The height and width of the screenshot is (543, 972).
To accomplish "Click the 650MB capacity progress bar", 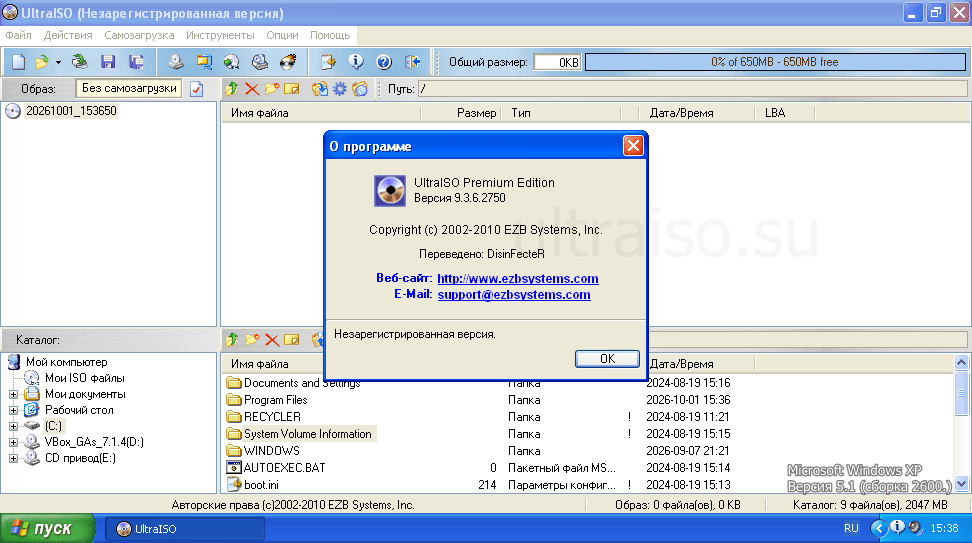I will pos(775,62).
